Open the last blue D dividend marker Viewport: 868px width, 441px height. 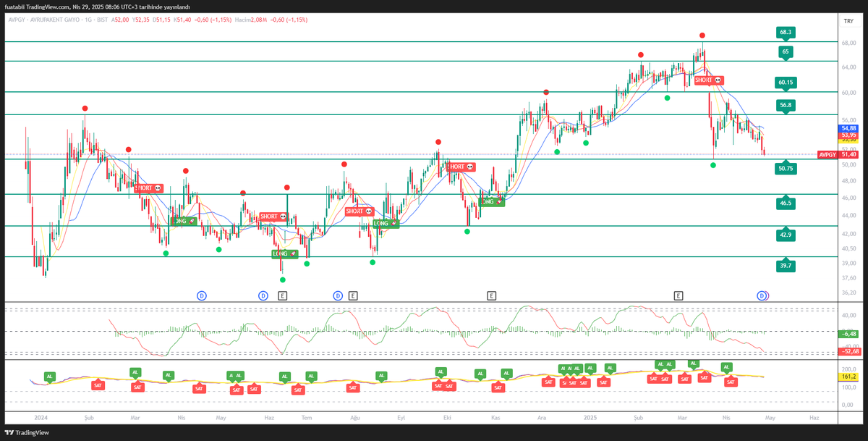click(x=762, y=295)
